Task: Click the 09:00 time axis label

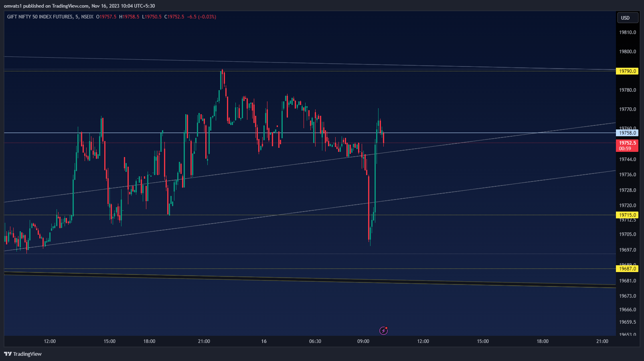Action: click(363, 341)
